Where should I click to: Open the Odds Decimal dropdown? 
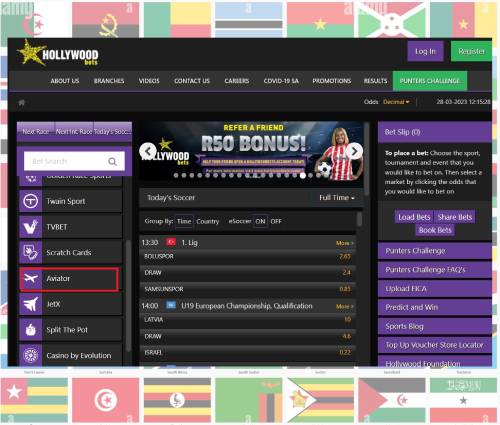pos(396,102)
